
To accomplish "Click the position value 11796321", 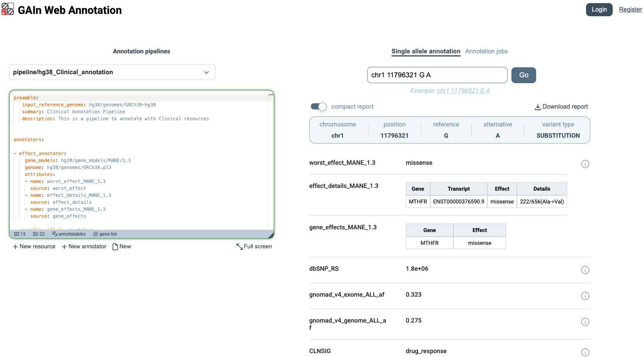I will coord(394,135).
